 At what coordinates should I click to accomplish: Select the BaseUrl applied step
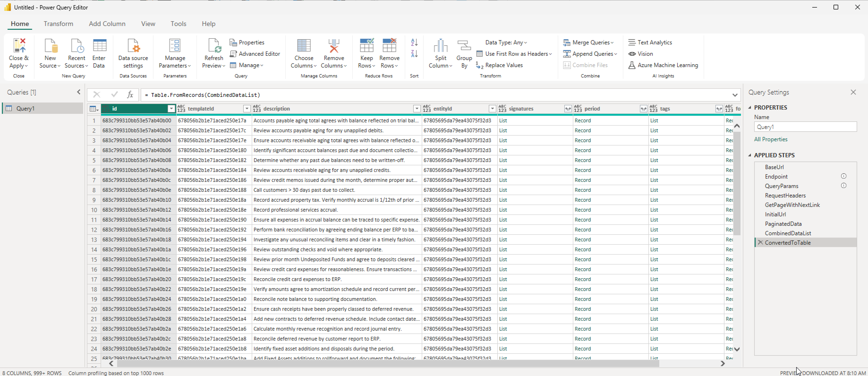pos(805,167)
